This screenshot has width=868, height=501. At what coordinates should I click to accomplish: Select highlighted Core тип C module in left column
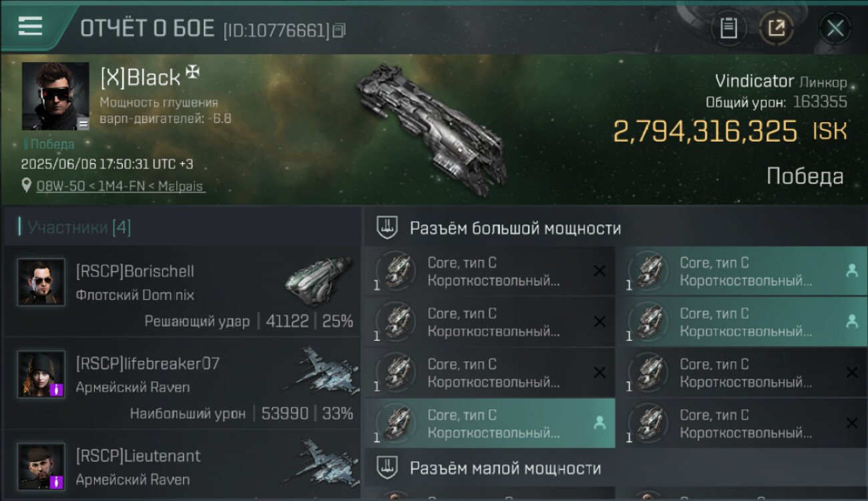coord(489,423)
